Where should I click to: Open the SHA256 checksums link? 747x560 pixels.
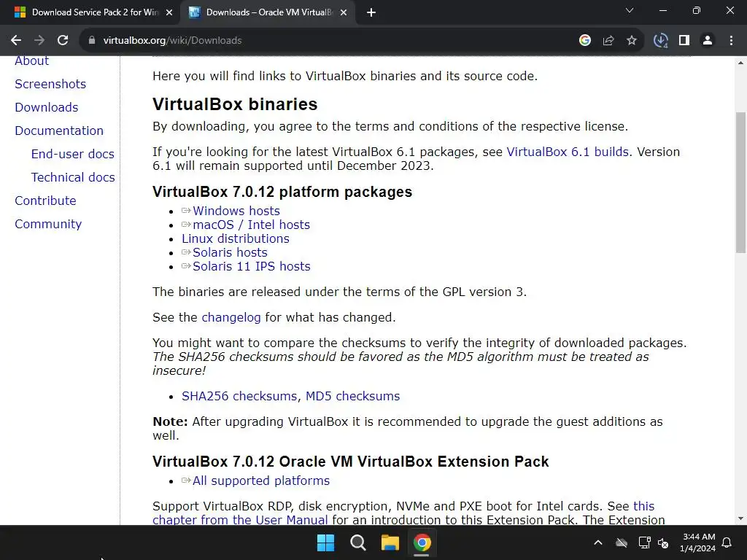[x=239, y=396]
